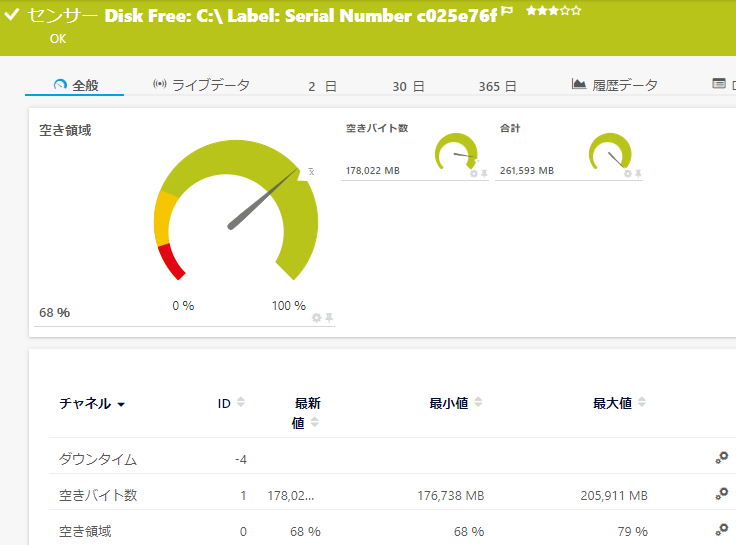Open channel settings for ダウンタイム row
The height and width of the screenshot is (545, 736).
721,457
